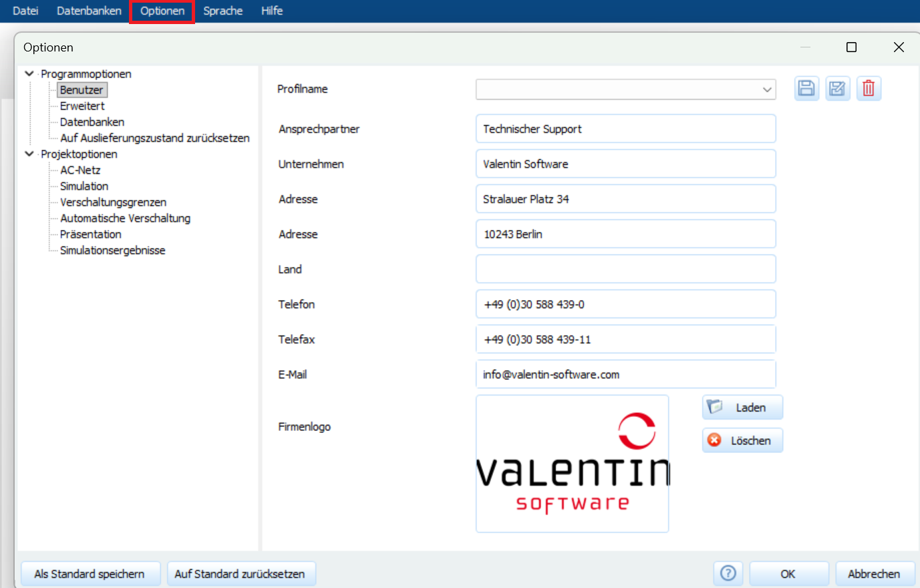Select AC-Netz under Projektoptionen
The height and width of the screenshot is (588, 920).
[80, 170]
